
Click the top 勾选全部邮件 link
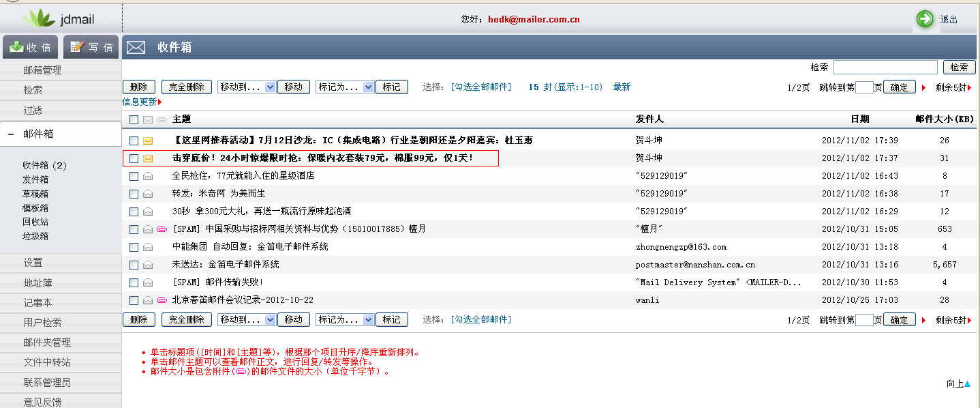(x=480, y=87)
